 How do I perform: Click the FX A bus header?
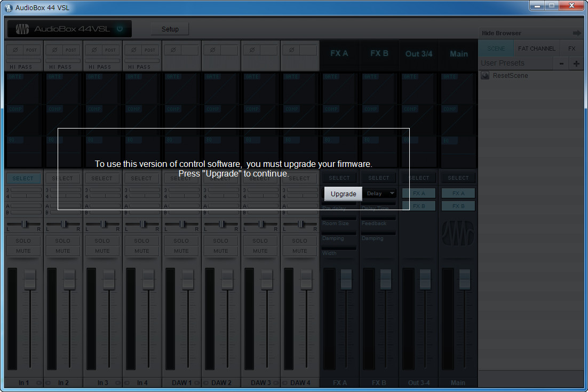pos(339,53)
